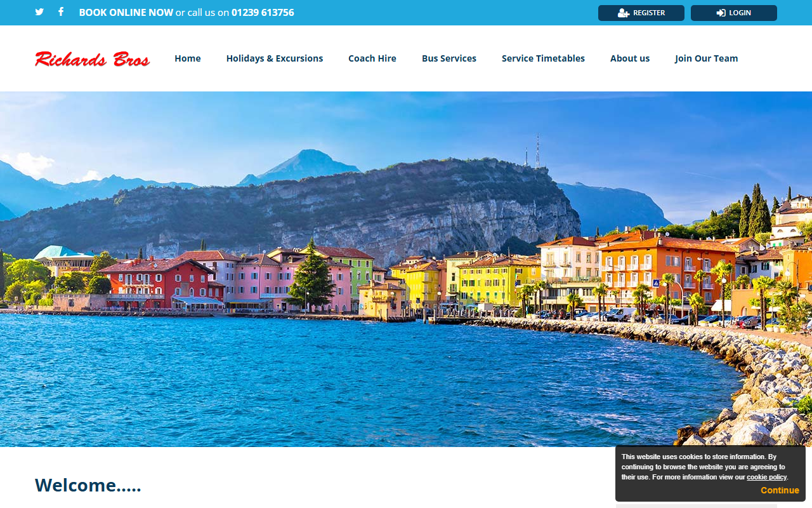
Task: Click phone number 01239 613756
Action: [x=263, y=12]
